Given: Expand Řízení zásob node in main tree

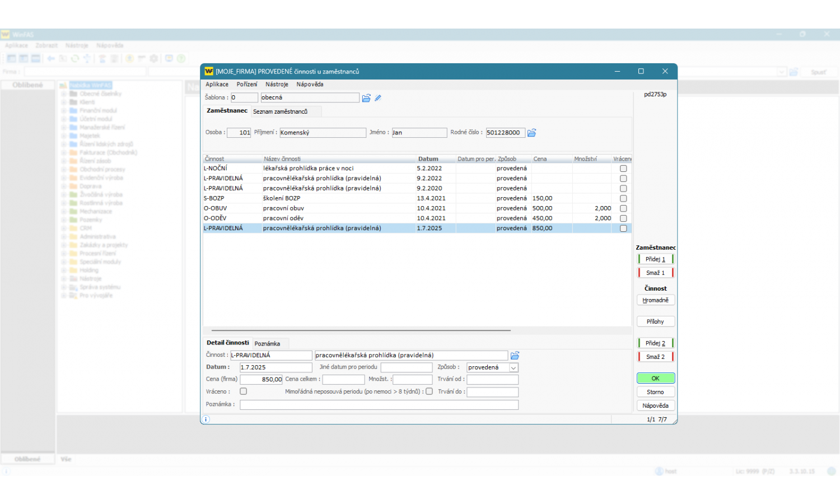Looking at the screenshot, I should (64, 161).
